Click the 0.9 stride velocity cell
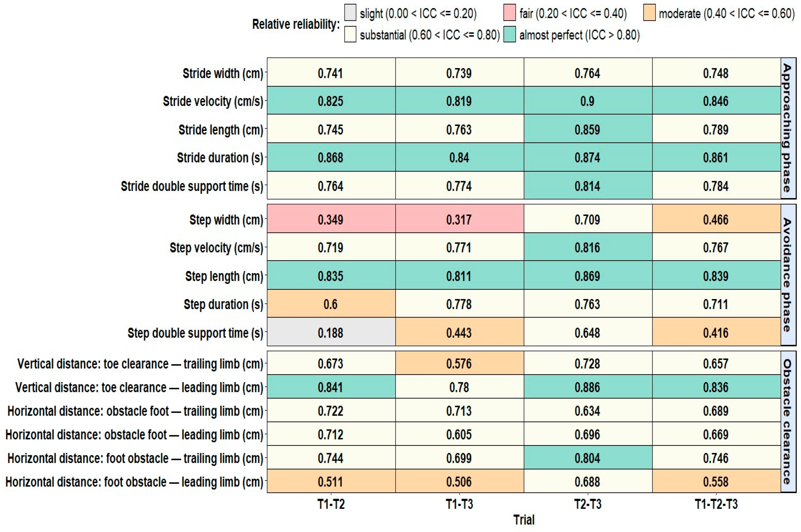The width and height of the screenshot is (801, 532). (x=588, y=100)
